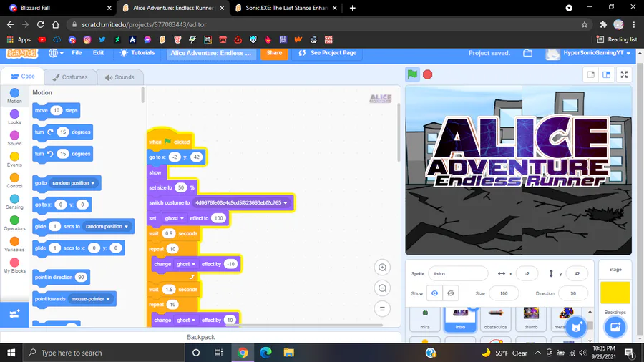The height and width of the screenshot is (362, 644).
Task: Open the Sensing blocks category
Action: tap(14, 202)
